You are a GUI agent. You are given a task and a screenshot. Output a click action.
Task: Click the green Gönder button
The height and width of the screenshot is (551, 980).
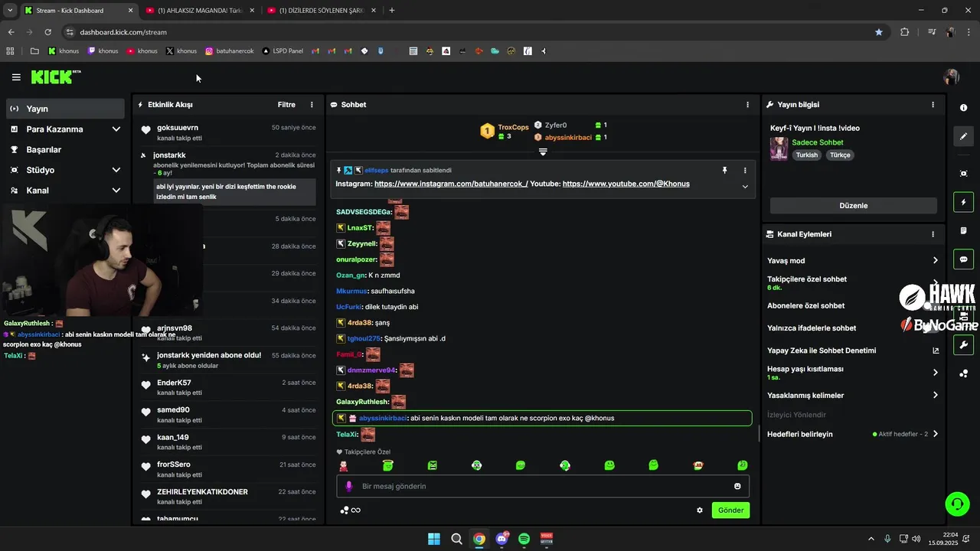[x=730, y=510]
